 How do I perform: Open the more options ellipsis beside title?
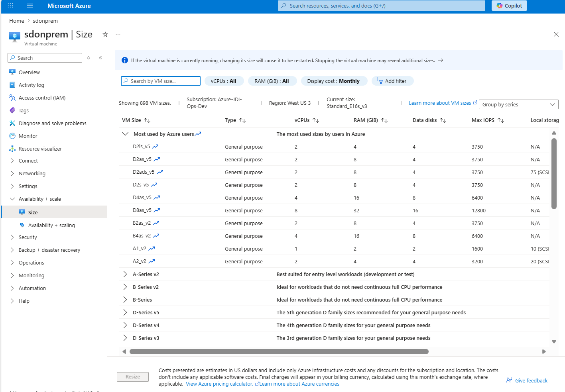[x=118, y=34]
